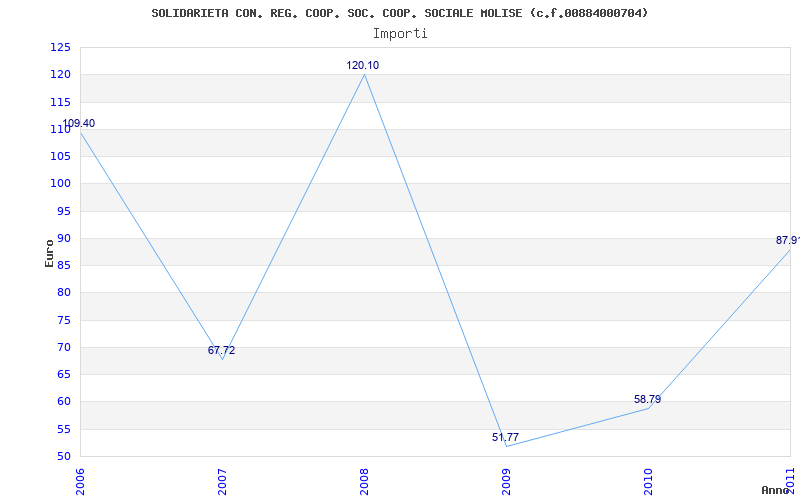This screenshot has width=800, height=500.
Task: Click the 105 y-axis tick label
Action: click(60, 157)
